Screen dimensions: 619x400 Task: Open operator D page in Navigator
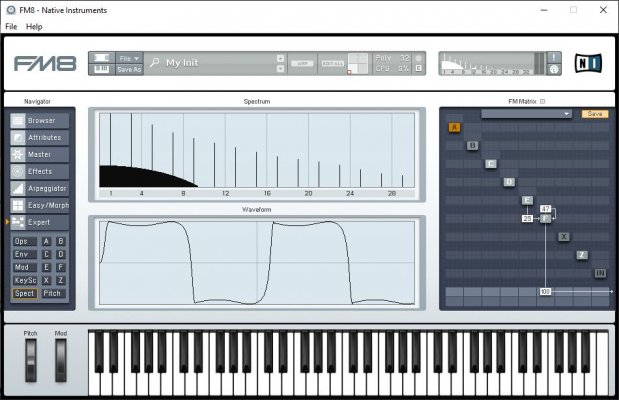[x=61, y=254]
